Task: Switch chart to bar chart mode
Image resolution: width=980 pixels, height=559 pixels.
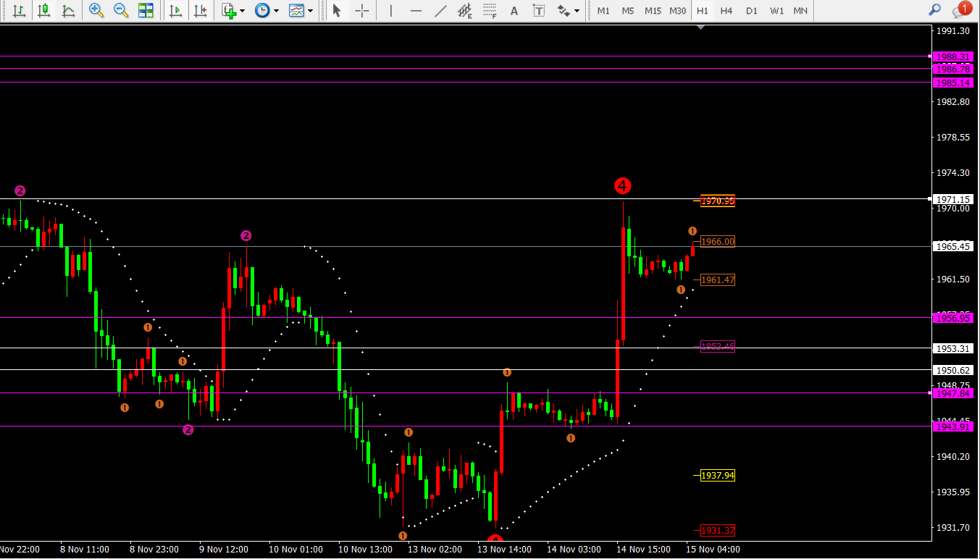Action: [19, 11]
